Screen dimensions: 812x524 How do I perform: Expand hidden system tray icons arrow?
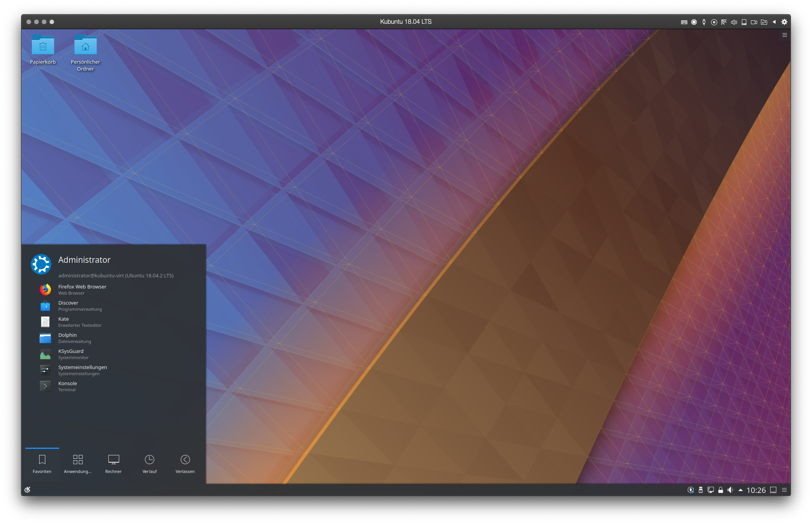coord(740,490)
